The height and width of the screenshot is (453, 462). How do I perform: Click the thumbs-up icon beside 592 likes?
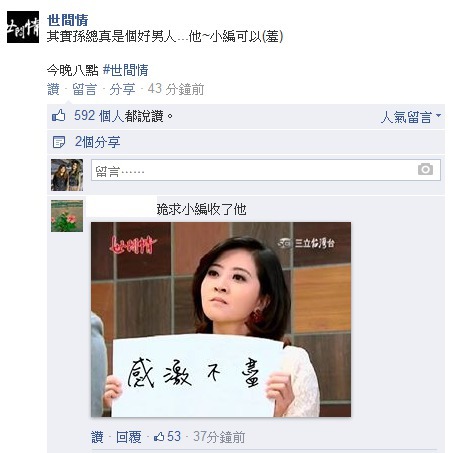(x=59, y=116)
